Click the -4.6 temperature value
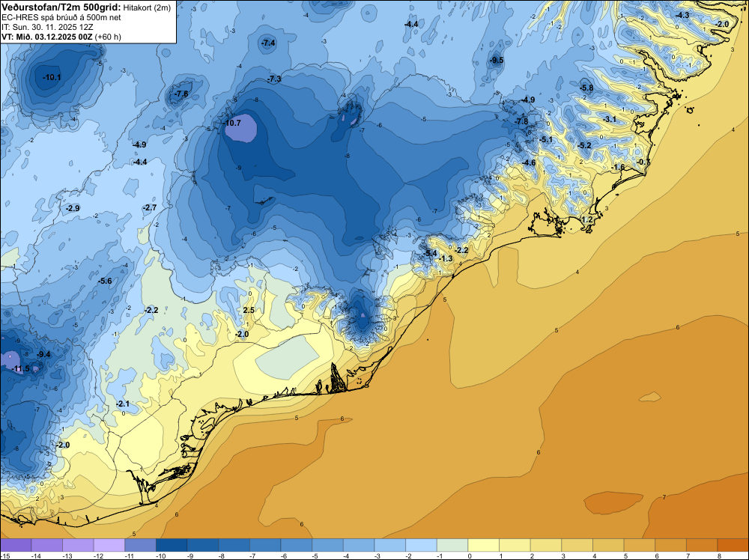The image size is (749, 560). [x=529, y=162]
